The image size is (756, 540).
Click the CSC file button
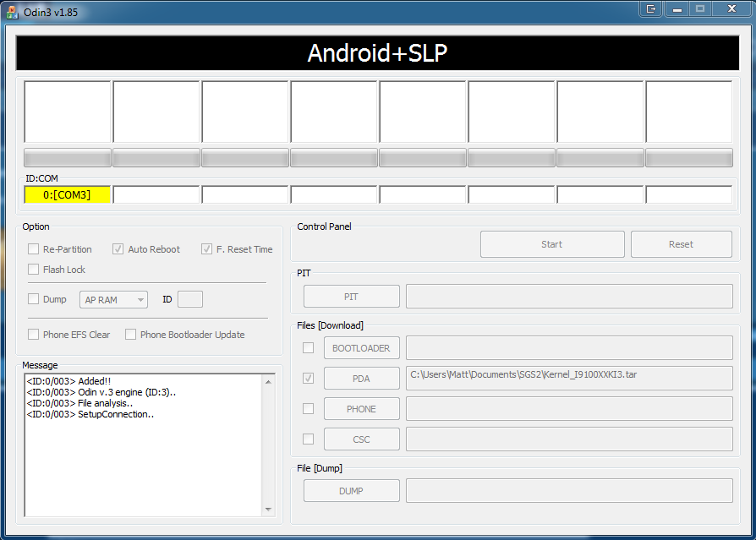362,439
